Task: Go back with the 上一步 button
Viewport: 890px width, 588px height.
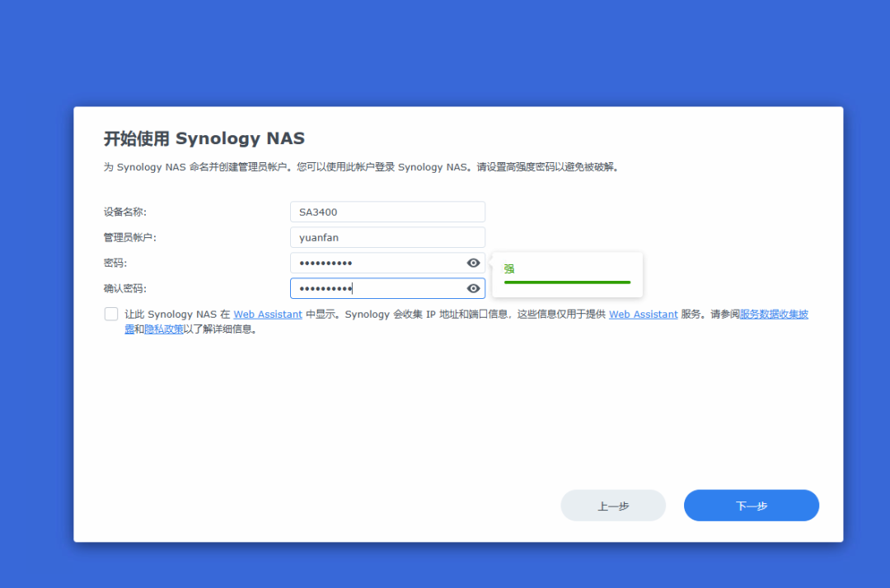Action: pos(613,506)
